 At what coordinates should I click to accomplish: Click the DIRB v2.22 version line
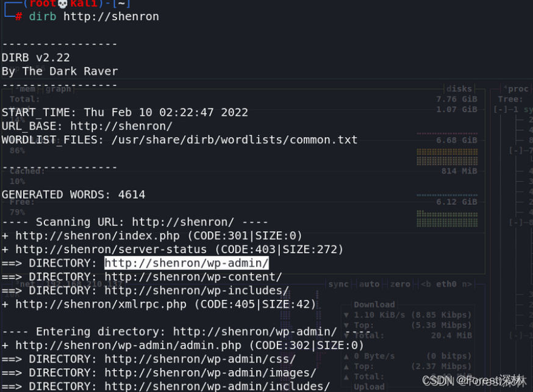coord(36,57)
